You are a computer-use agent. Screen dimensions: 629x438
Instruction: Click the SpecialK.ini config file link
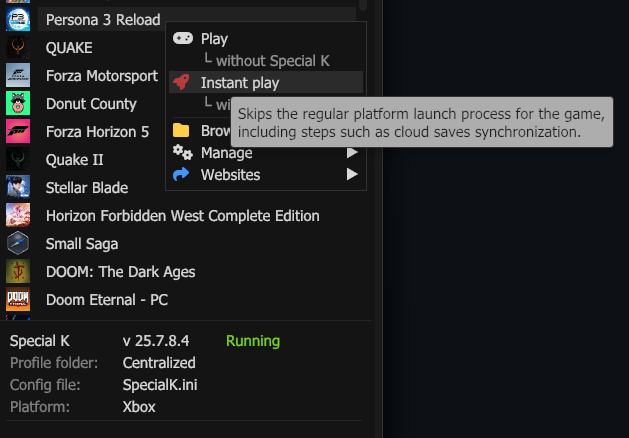pos(161,385)
